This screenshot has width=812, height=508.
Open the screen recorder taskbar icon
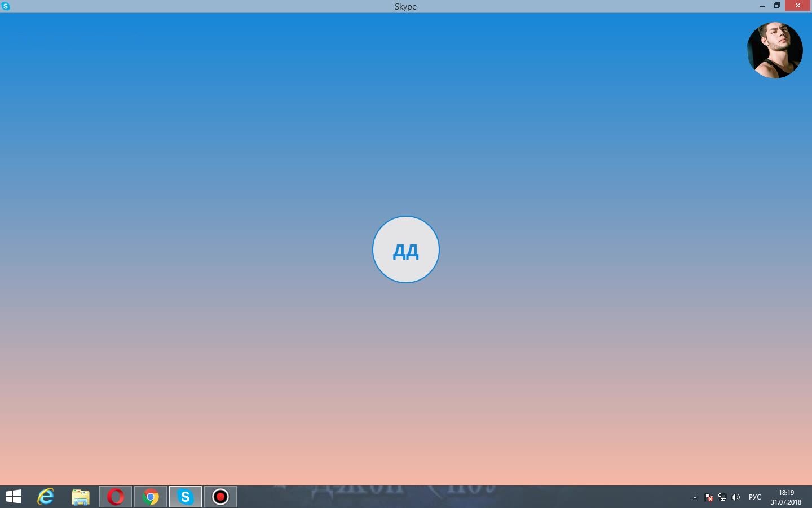pos(220,497)
